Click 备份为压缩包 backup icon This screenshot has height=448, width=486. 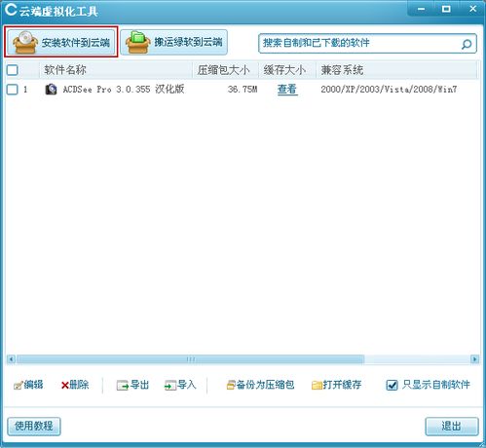click(x=231, y=386)
